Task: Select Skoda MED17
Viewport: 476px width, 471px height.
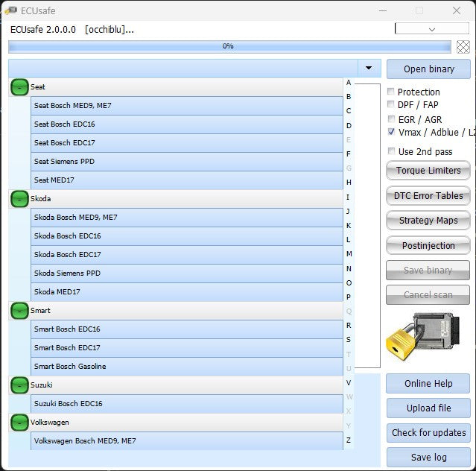Action: click(187, 292)
